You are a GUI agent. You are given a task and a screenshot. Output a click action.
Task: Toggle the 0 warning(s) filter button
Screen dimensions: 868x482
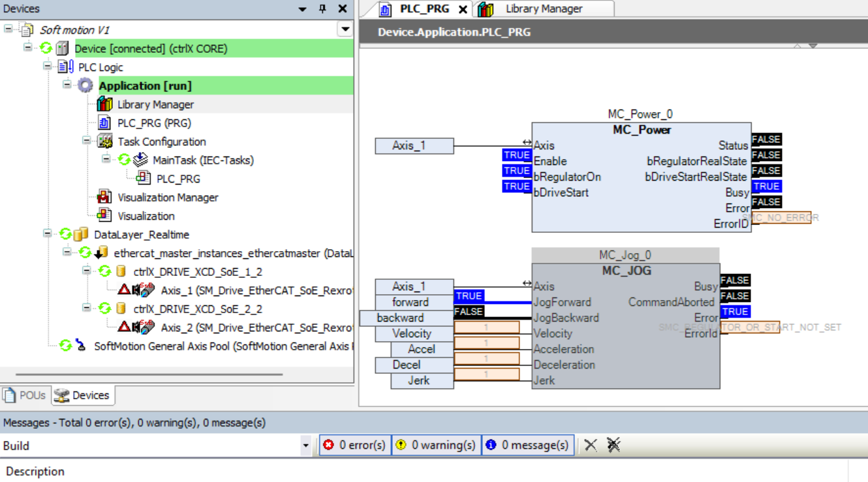tap(436, 445)
